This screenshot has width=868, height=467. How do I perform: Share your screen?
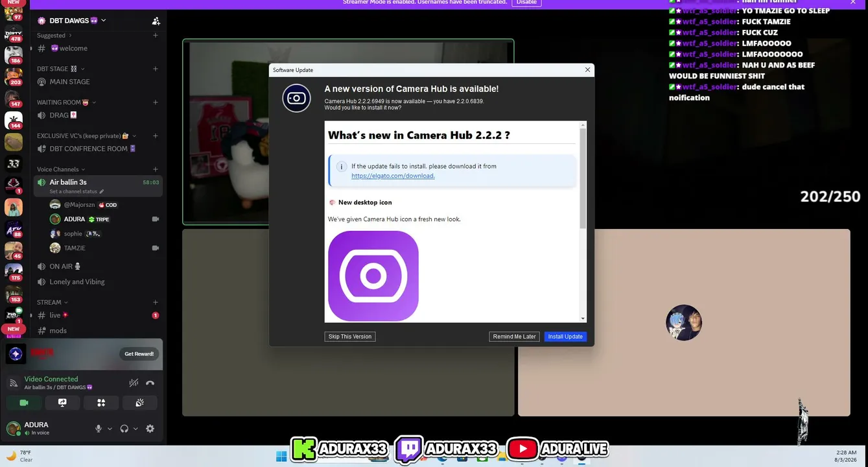(x=62, y=403)
